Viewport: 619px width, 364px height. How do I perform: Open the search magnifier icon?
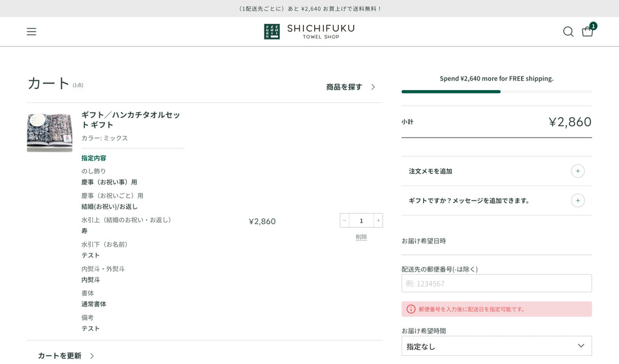[568, 32]
